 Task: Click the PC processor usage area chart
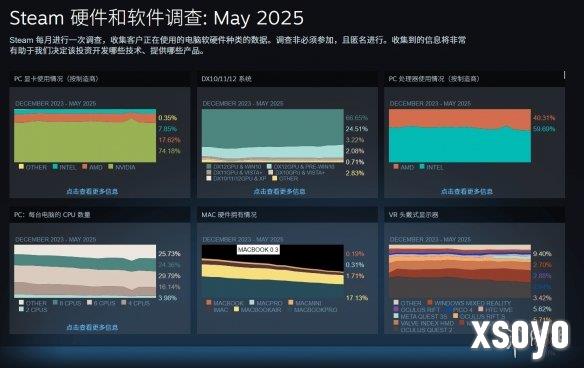click(460, 136)
